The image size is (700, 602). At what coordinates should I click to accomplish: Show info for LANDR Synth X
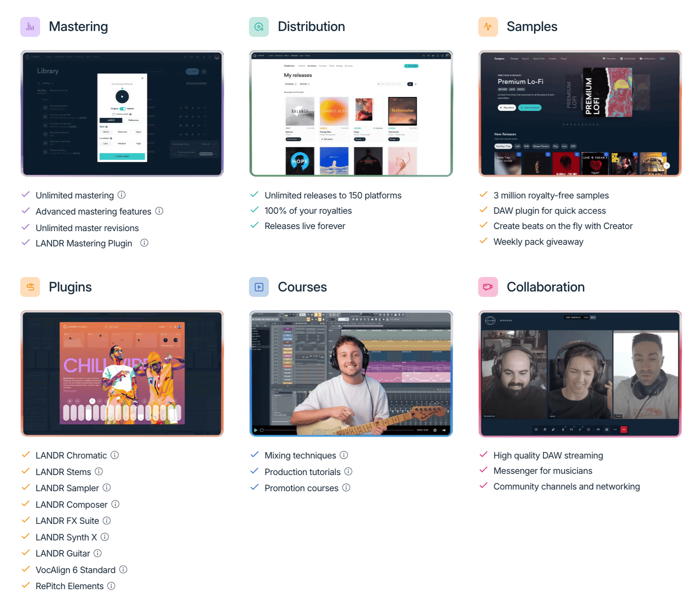click(x=105, y=537)
